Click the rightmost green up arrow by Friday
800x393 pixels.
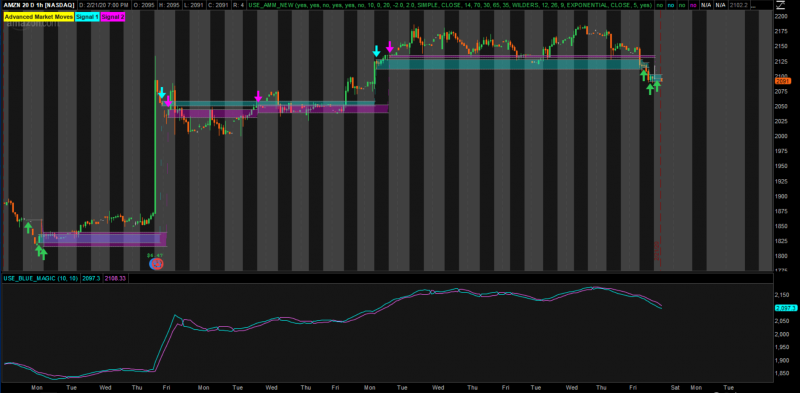657,86
